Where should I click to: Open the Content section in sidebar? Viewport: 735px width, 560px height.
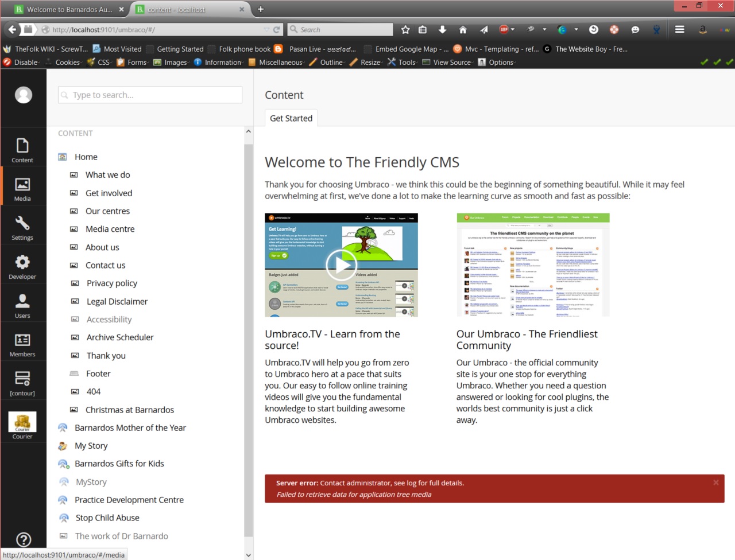(22, 150)
